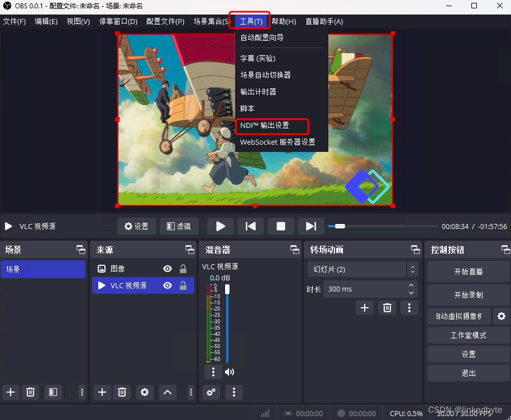Open advanced audio properties gears
The width and height of the screenshot is (511, 420).
pos(211,392)
